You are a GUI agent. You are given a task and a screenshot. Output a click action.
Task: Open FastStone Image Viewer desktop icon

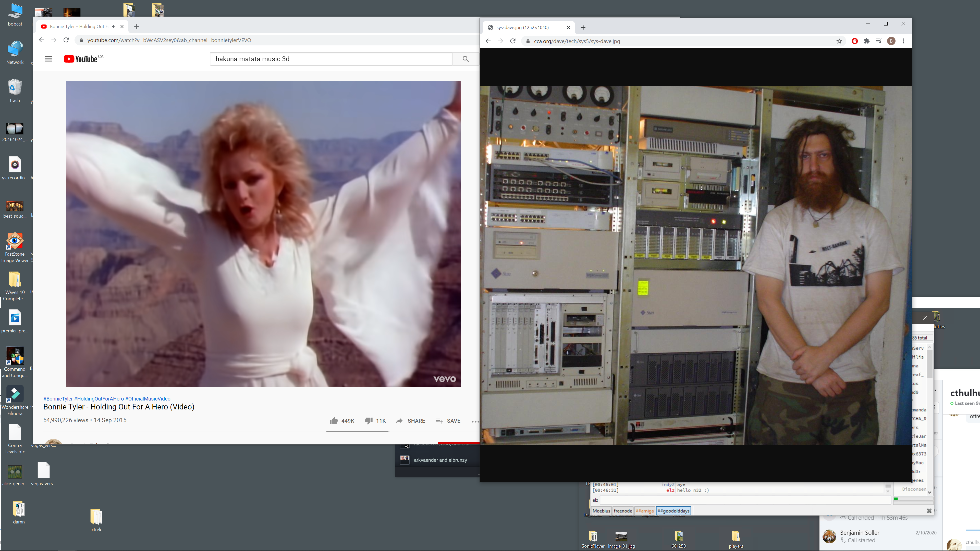click(15, 247)
